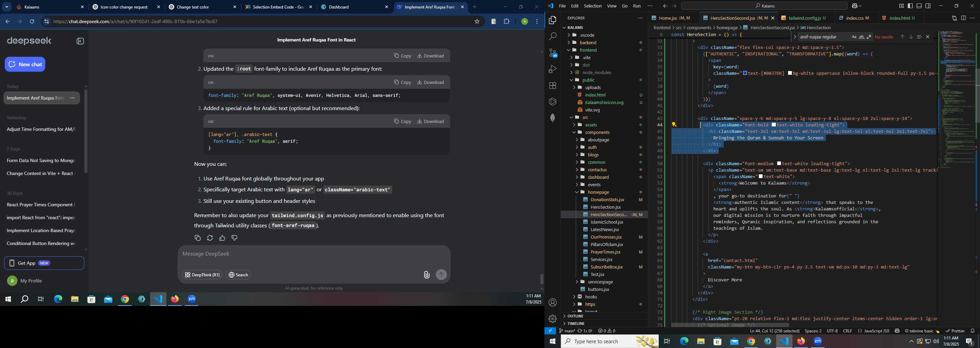
Task: Expand the dashboard folder in Explorer
Action: click(577, 177)
